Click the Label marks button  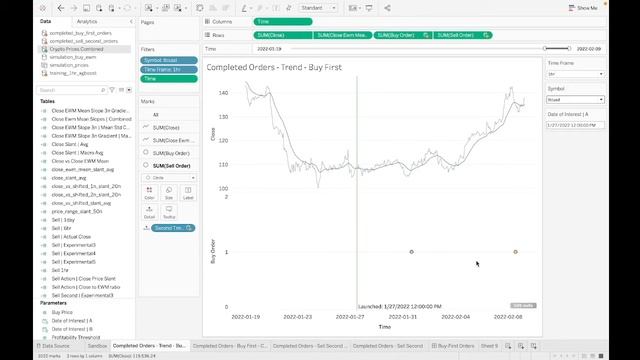[188, 193]
